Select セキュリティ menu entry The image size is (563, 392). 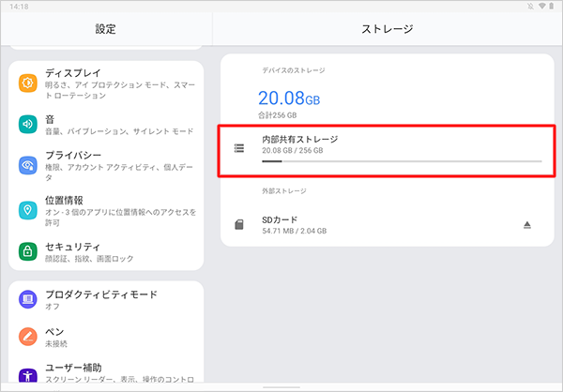pyautogui.click(x=106, y=252)
